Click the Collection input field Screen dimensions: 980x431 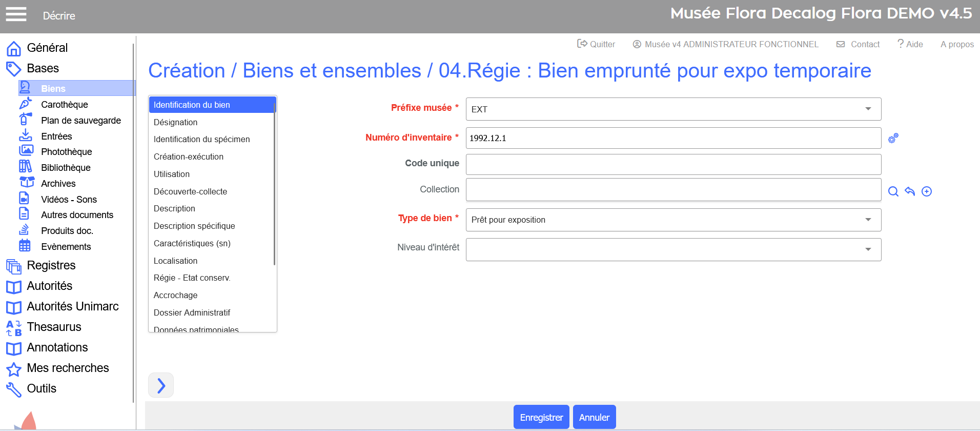[x=673, y=190]
